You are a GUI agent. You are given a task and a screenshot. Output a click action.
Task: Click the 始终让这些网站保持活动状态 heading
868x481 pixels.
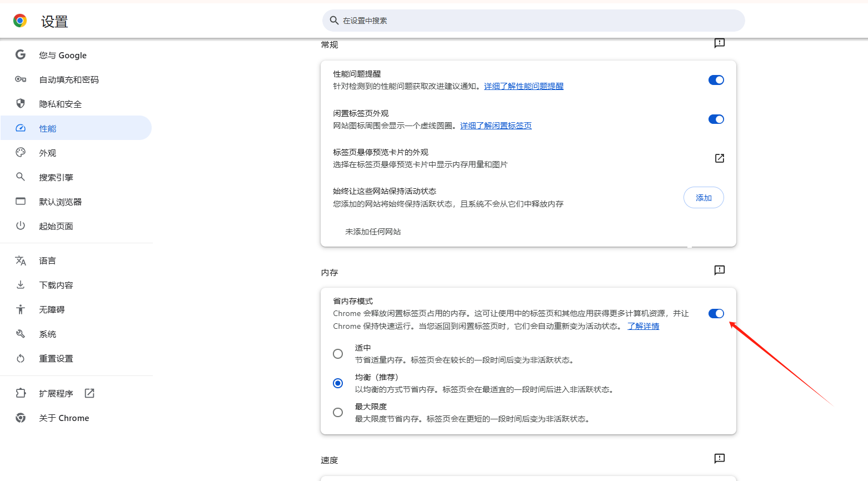click(385, 191)
